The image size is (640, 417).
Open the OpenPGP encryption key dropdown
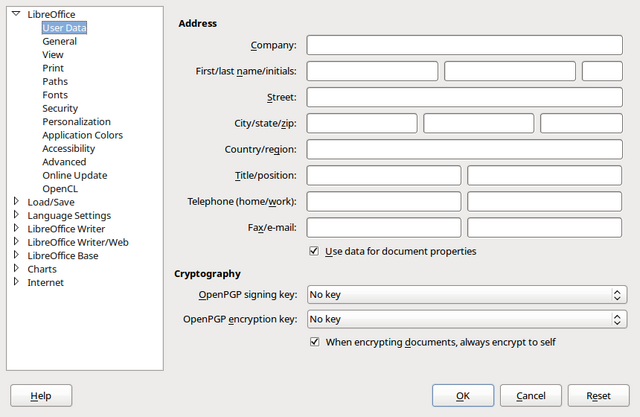click(467, 319)
